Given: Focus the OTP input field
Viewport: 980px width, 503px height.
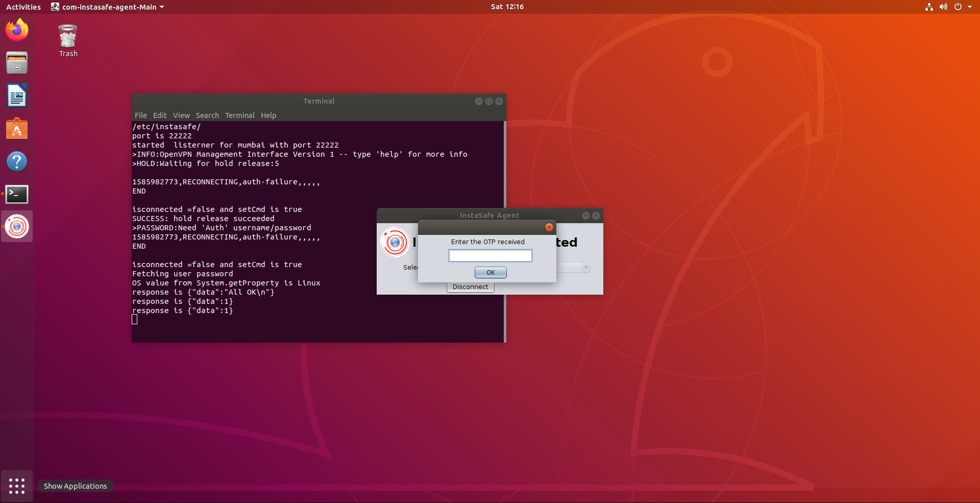Looking at the screenshot, I should (491, 255).
